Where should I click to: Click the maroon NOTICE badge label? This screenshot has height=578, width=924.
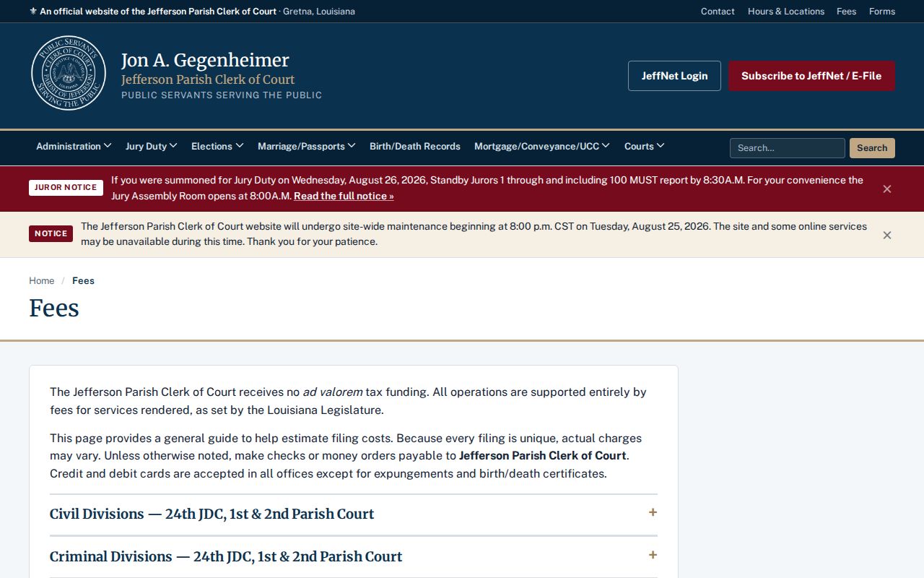click(51, 234)
